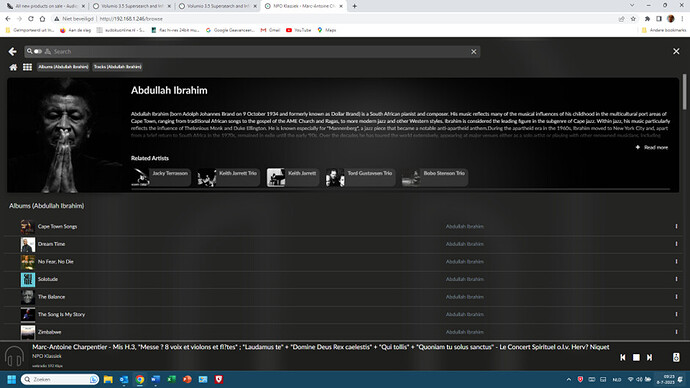
Task: Jump to Albums (Abdullah Ibrahim) section
Action: 63,67
